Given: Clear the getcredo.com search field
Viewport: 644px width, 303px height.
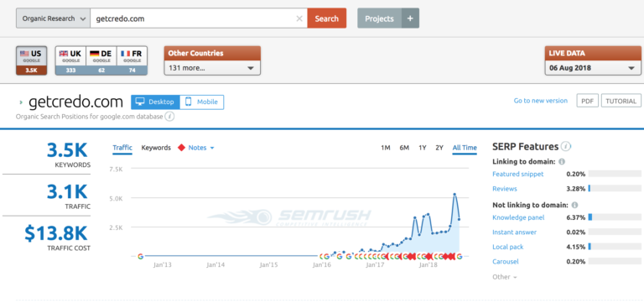Looking at the screenshot, I should click(299, 18).
